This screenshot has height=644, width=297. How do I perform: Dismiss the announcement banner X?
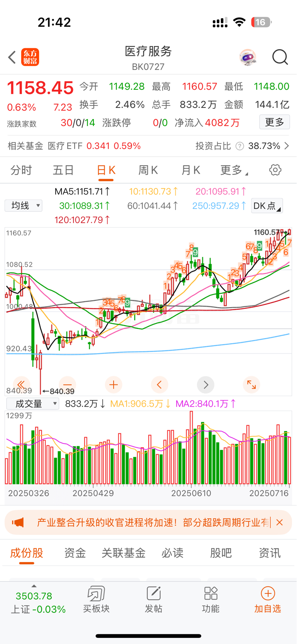coord(280,523)
